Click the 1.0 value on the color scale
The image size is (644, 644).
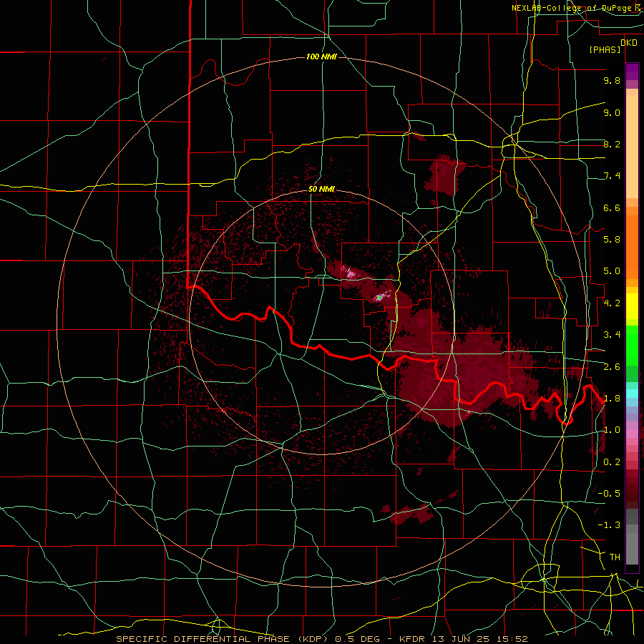(x=612, y=430)
